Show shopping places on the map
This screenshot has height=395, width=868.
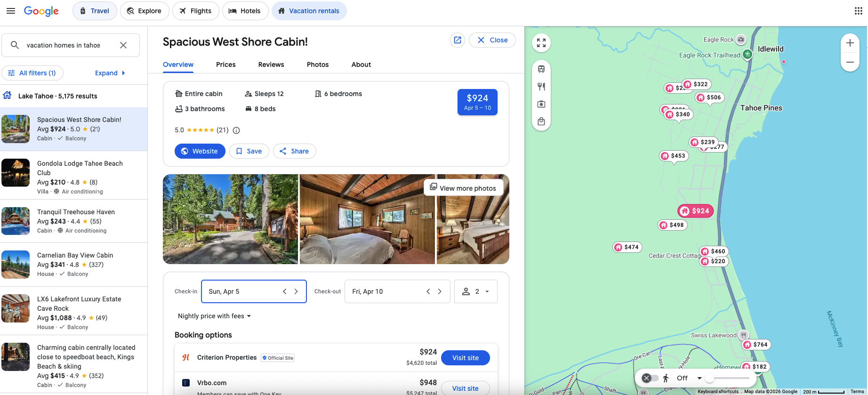pyautogui.click(x=541, y=121)
